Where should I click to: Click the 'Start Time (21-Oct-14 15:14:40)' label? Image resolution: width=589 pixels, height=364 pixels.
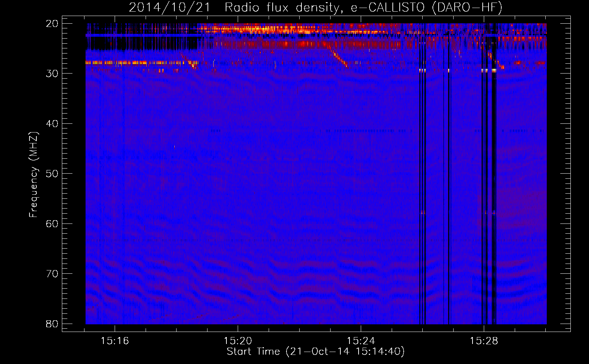[316, 352]
